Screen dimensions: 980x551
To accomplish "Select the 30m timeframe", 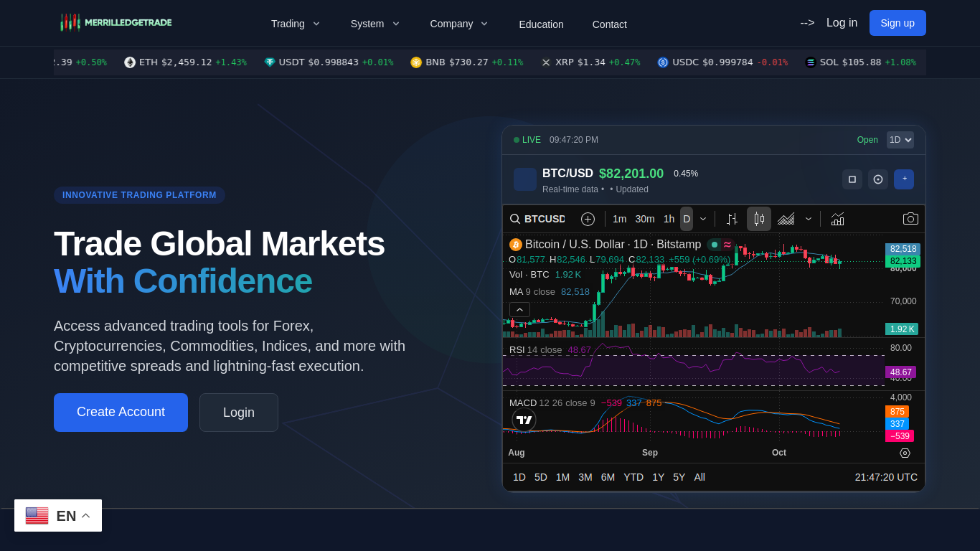I will 645,219.
